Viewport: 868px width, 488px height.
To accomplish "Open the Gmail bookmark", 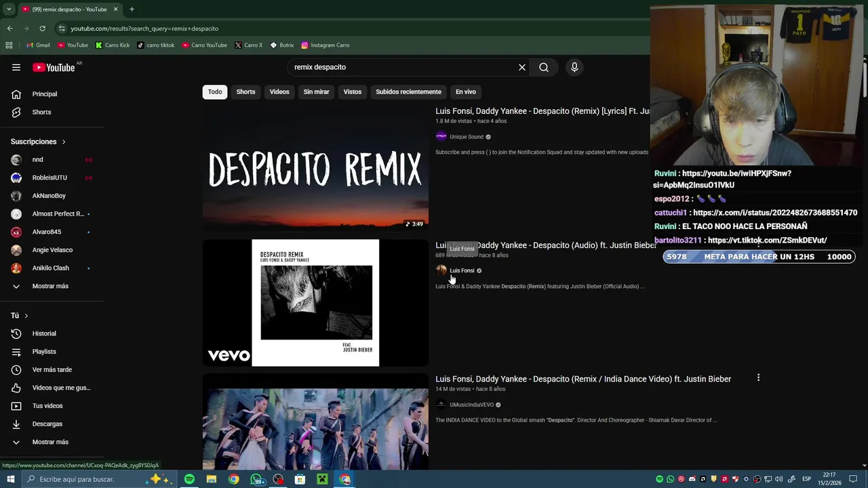I will pyautogui.click(x=38, y=45).
